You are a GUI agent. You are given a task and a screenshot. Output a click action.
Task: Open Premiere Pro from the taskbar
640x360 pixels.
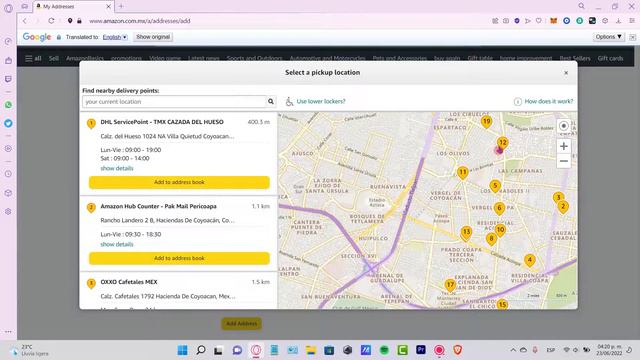coord(421,350)
